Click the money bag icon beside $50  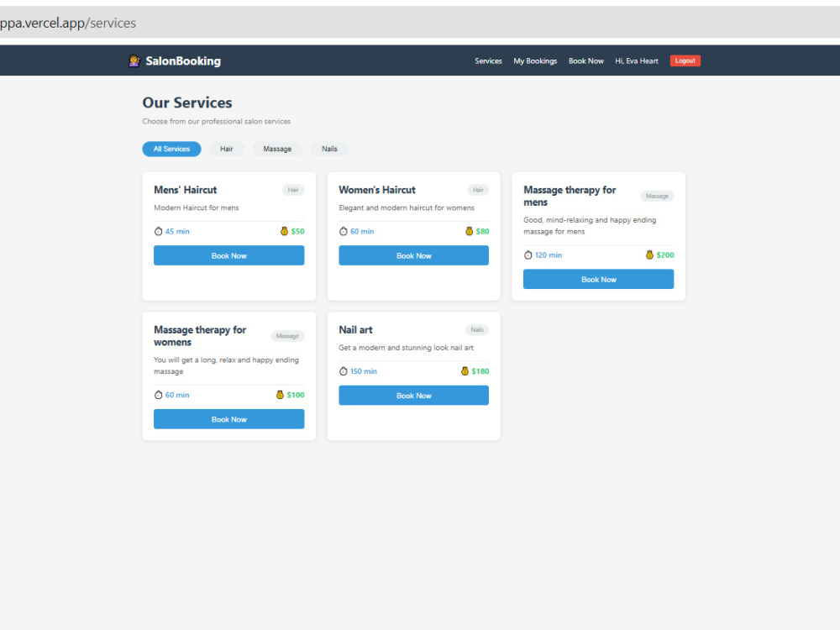[285, 232]
